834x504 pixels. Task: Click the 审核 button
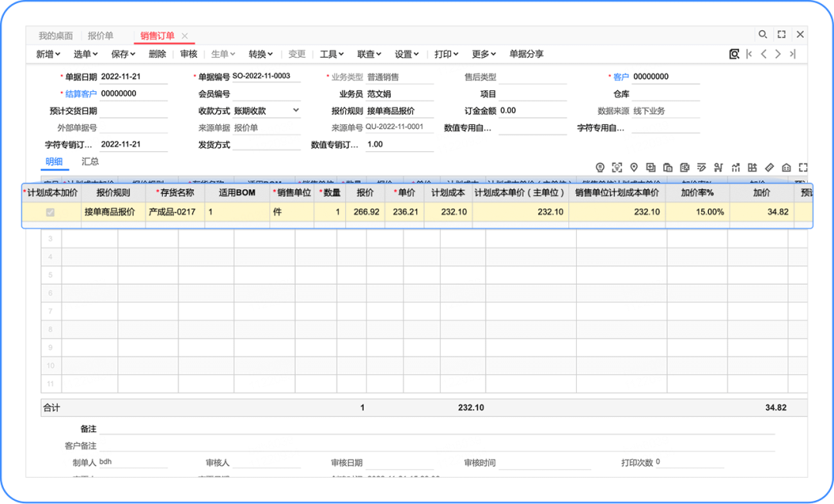tap(188, 54)
